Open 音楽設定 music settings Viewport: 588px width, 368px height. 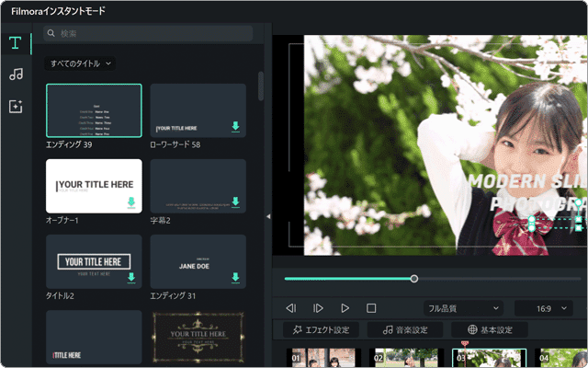pyautogui.click(x=406, y=329)
